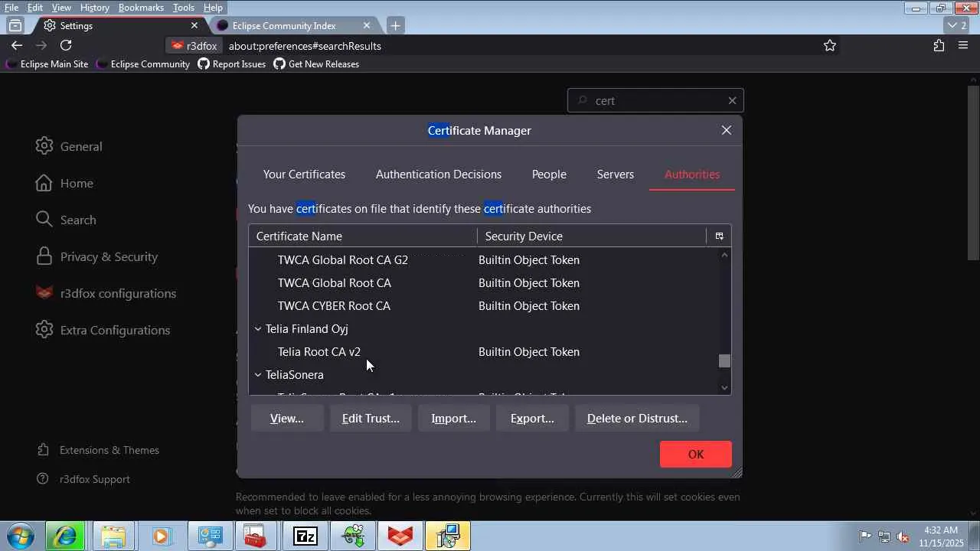Open the View menu
980x551 pixels.
click(x=61, y=8)
